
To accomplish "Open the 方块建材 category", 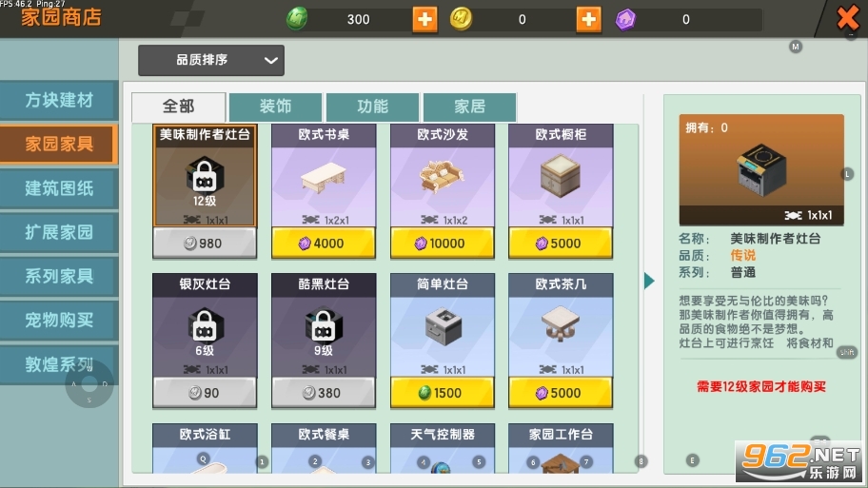I will click(x=59, y=100).
